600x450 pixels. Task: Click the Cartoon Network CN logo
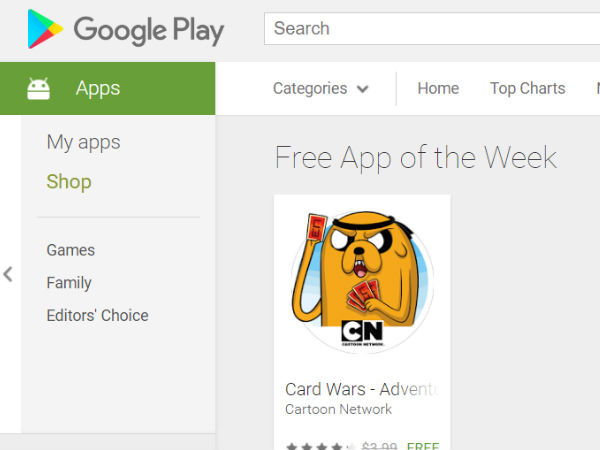[x=362, y=332]
